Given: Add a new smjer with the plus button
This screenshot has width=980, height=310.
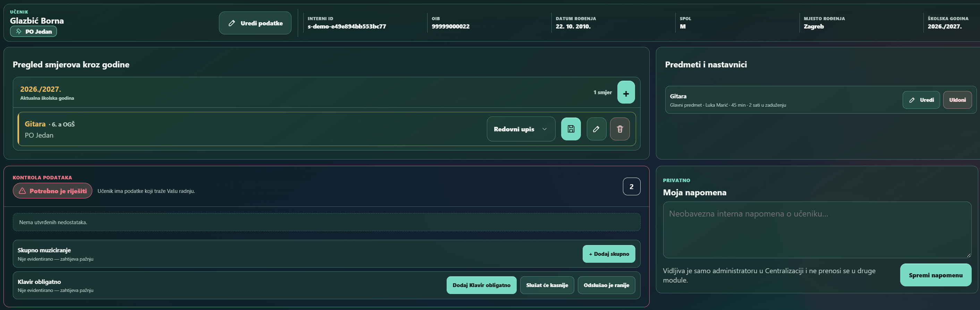Looking at the screenshot, I should point(626,92).
